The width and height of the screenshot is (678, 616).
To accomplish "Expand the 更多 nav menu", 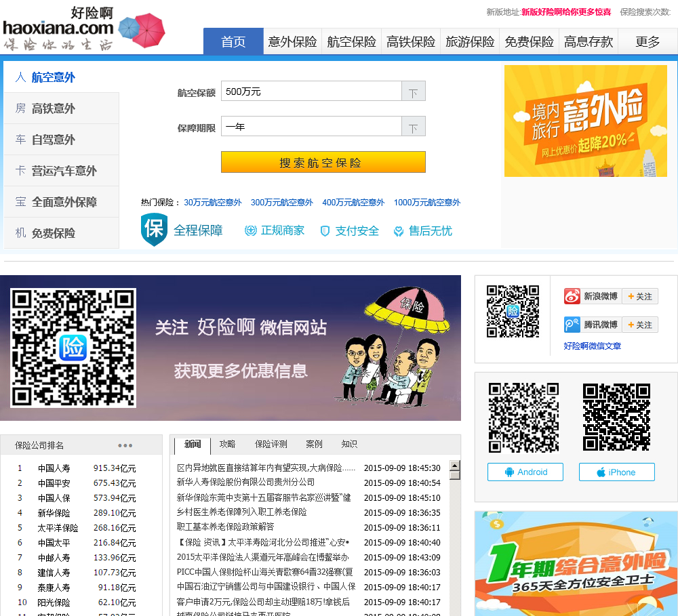I will pos(647,41).
